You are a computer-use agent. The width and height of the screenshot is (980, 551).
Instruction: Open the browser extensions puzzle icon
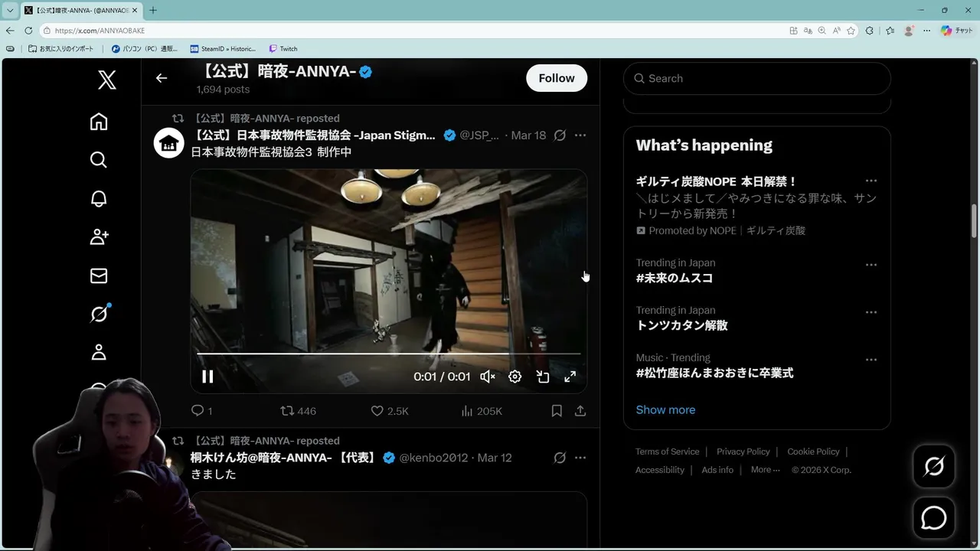870,31
